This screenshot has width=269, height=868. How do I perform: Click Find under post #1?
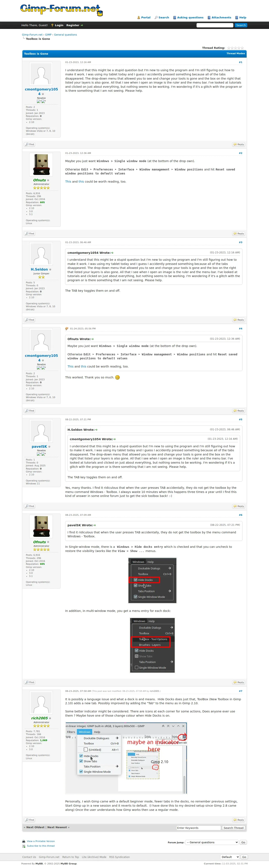(30, 144)
